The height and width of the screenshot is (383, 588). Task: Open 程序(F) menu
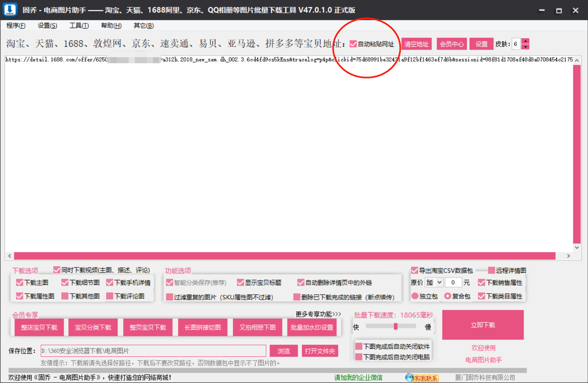pos(16,26)
